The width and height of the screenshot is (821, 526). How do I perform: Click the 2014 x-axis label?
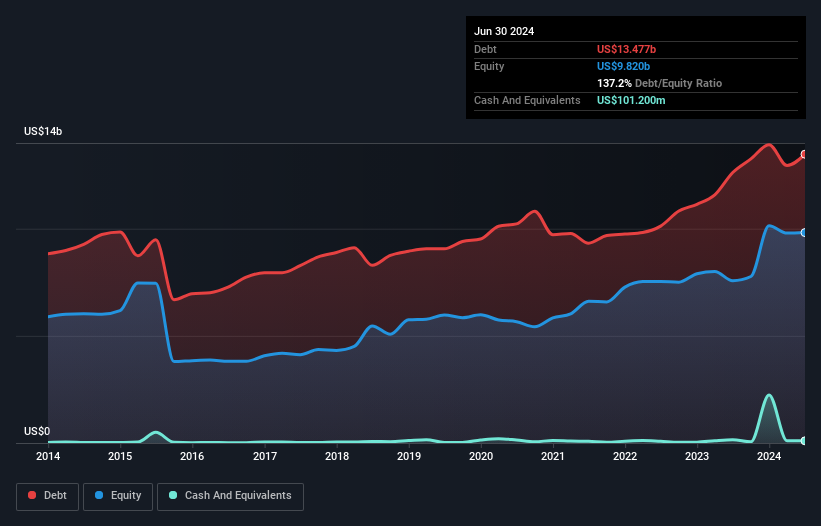click(x=48, y=456)
